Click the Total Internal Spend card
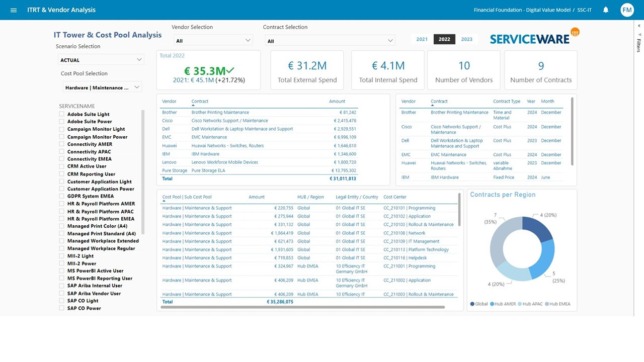644x362 pixels. [388, 70]
